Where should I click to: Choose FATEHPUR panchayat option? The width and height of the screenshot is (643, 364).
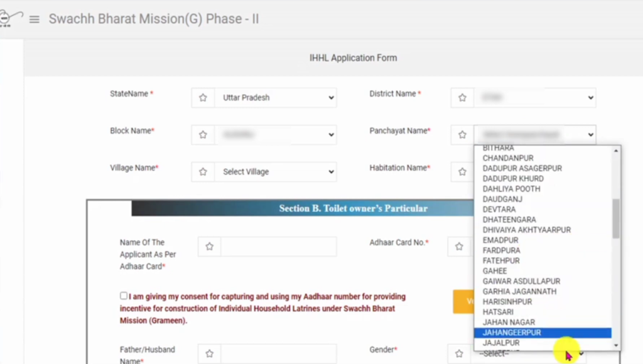coord(543,260)
